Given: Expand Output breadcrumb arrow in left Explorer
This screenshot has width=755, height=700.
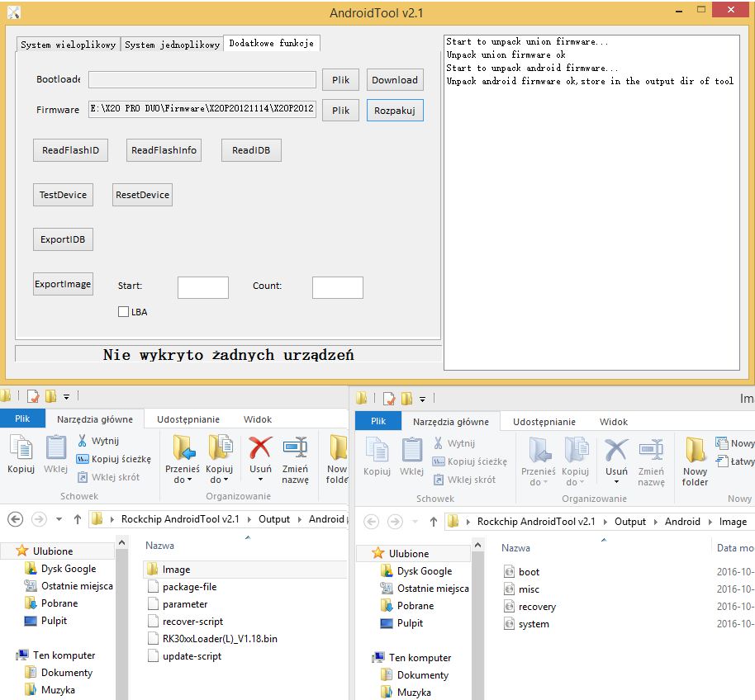Looking at the screenshot, I should [x=299, y=519].
